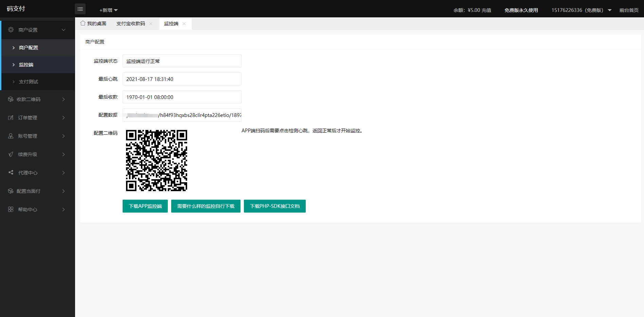Image resolution: width=644 pixels, height=317 pixels.
Task: Close the 监控端 tab
Action: point(184,24)
